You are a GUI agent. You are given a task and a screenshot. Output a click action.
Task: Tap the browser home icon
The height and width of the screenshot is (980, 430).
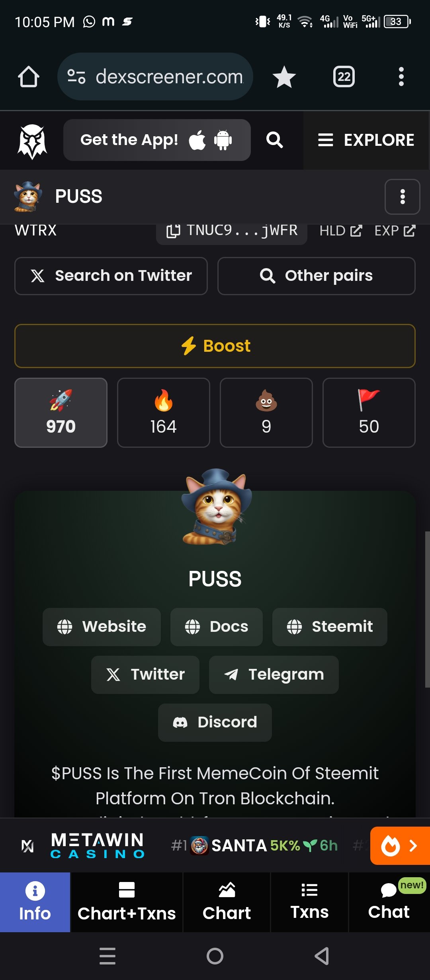click(x=29, y=76)
